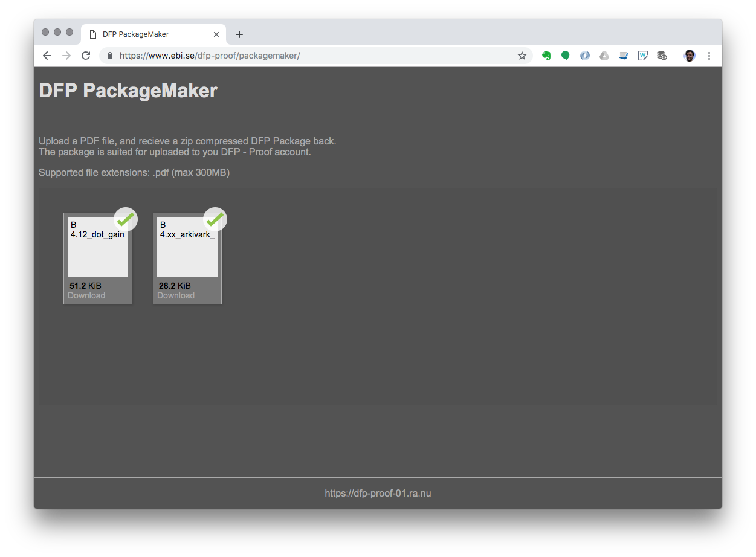Screen dimensions: 756x557
Task: Click the checkmark on 4.xx_arkivark file
Action: (215, 219)
